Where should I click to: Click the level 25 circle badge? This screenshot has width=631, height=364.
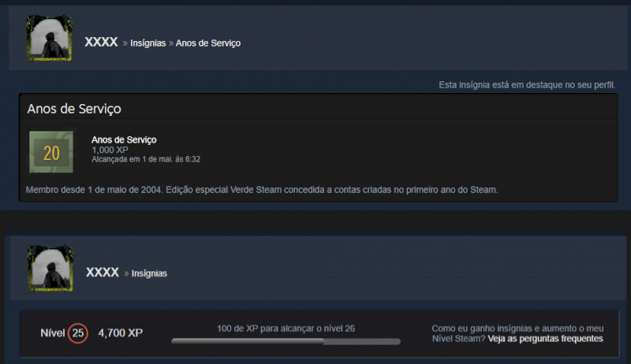(x=77, y=333)
